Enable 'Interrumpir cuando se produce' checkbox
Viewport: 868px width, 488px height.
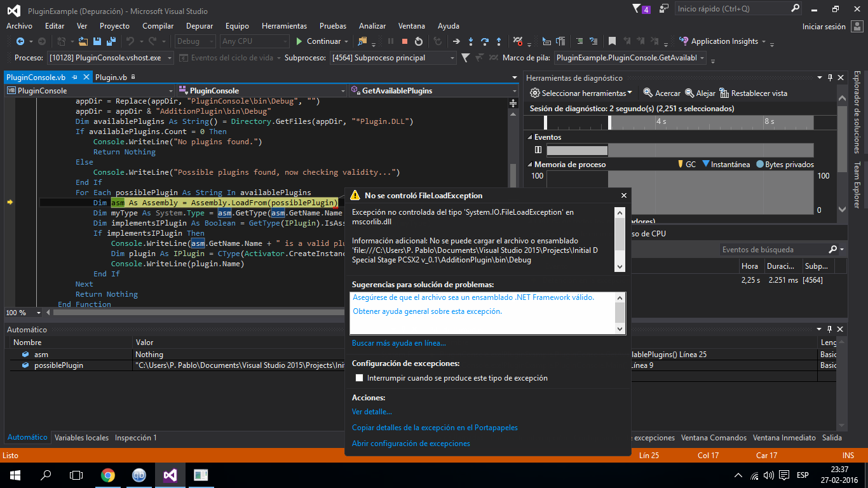pyautogui.click(x=360, y=378)
